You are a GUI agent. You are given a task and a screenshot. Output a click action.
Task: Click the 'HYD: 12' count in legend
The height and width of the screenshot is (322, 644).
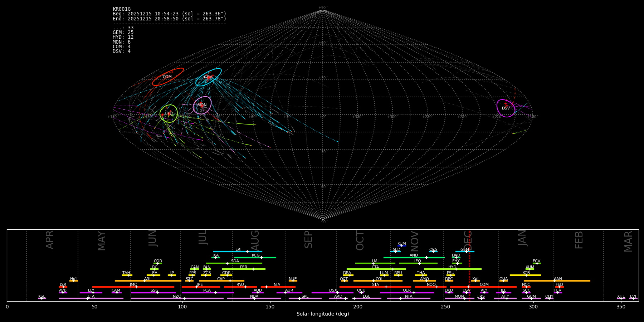click(123, 37)
